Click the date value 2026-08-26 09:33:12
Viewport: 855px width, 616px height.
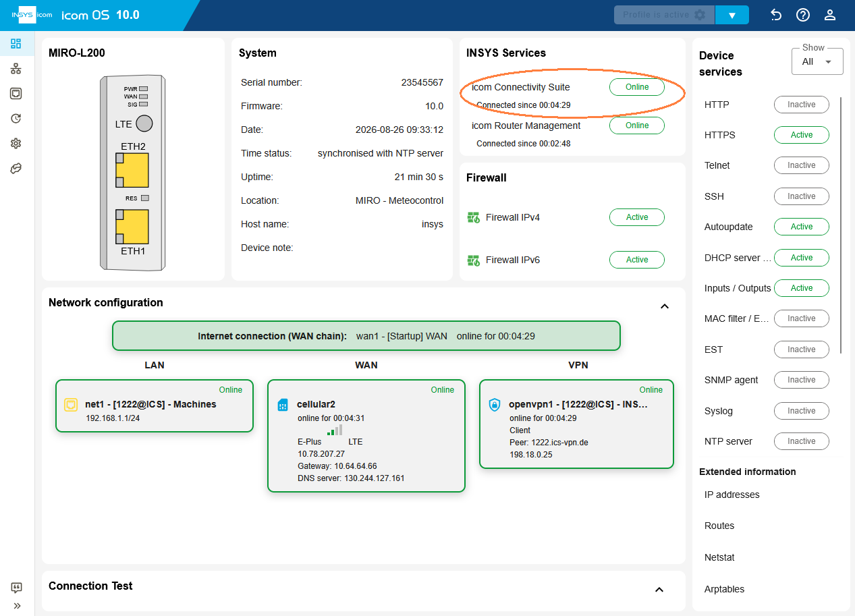(x=399, y=130)
